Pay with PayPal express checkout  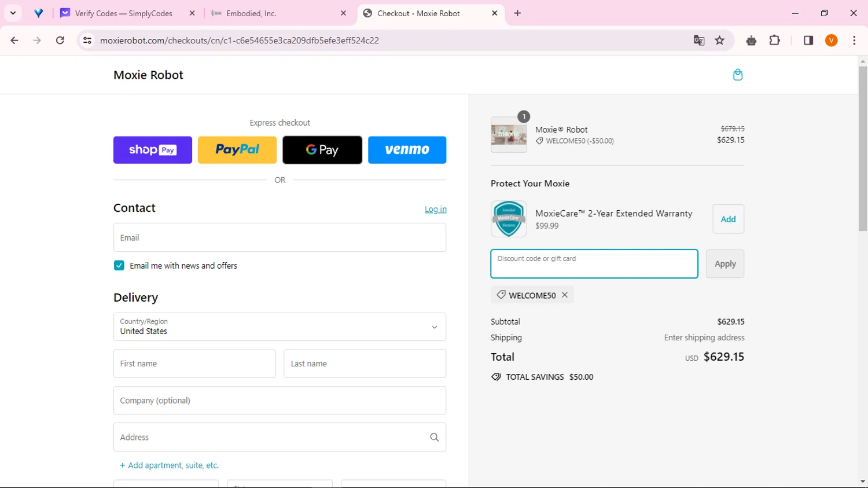click(237, 150)
